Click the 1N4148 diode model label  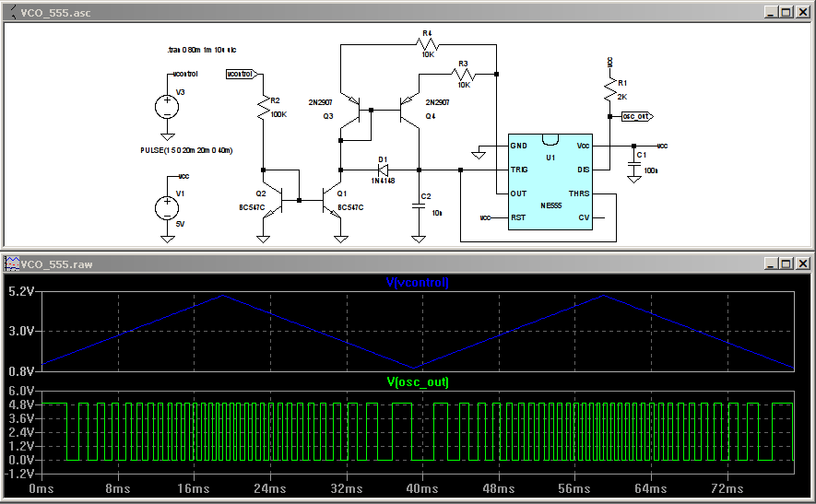383,181
